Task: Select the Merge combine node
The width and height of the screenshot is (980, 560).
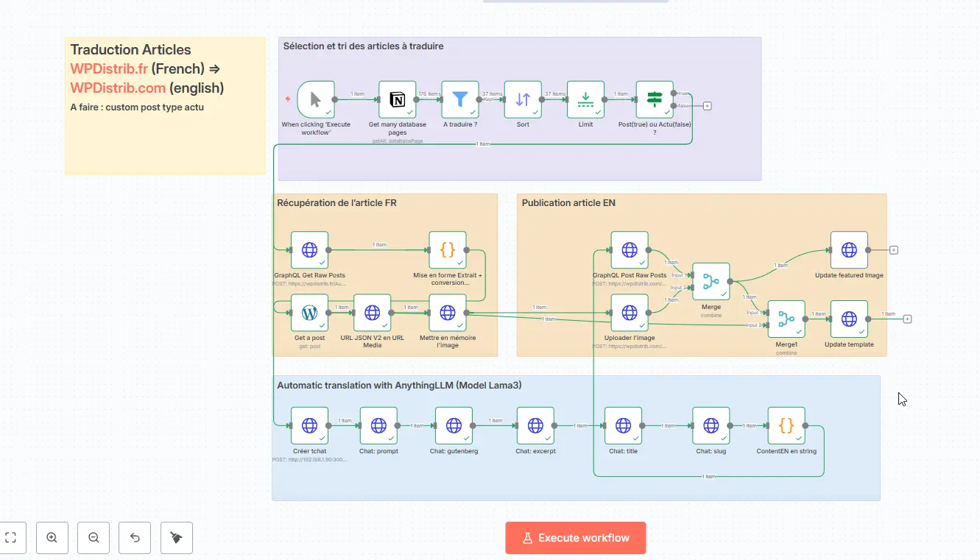Action: pos(711,281)
